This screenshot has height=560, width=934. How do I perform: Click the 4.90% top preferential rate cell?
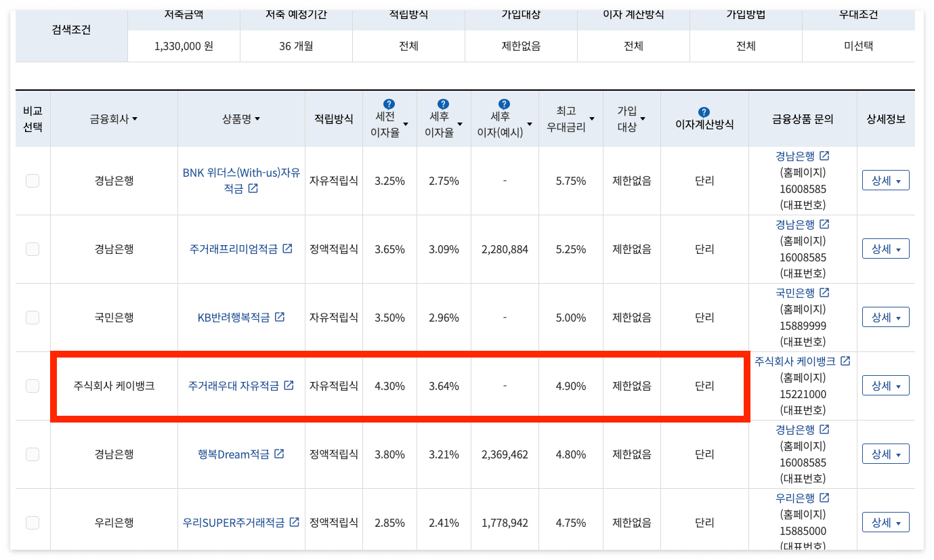click(571, 386)
